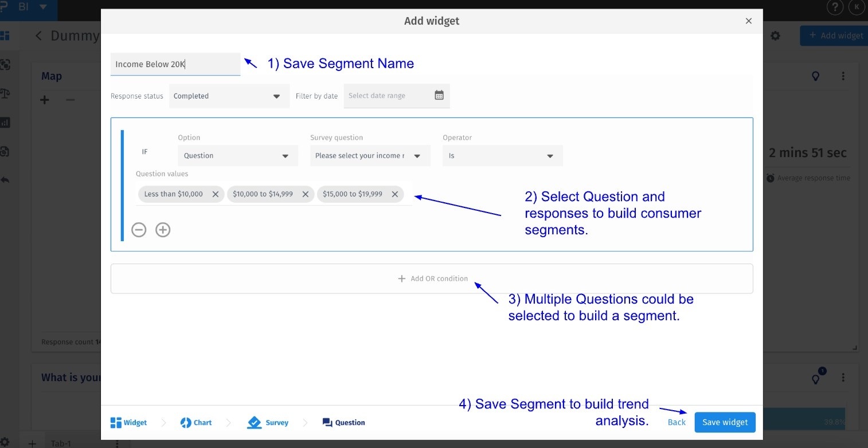Go to the Survey step
Viewport: 868px width, 448px height.
268,423
